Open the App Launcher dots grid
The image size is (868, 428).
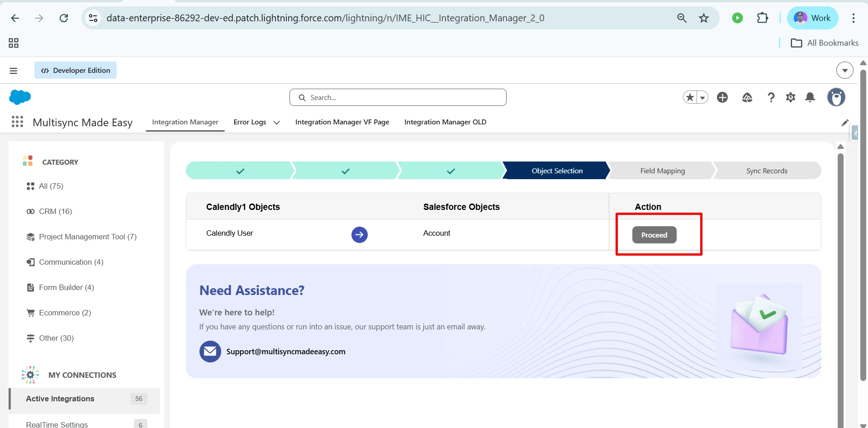click(x=17, y=122)
